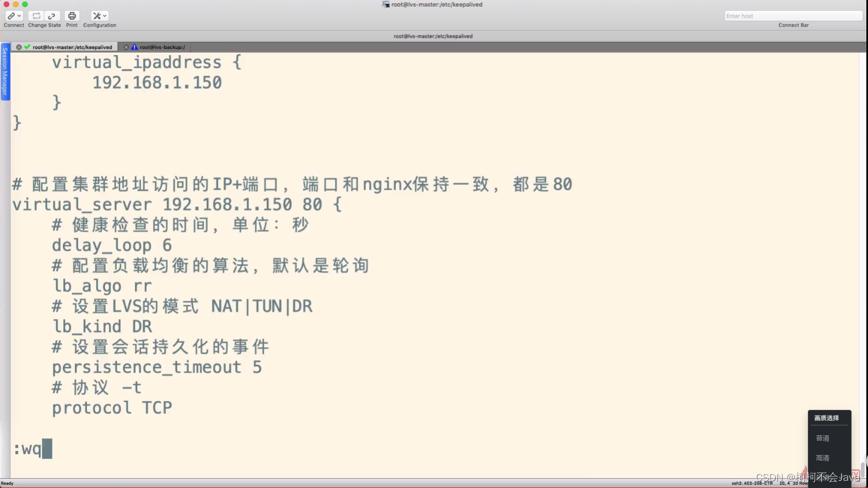Open the Session Manager side panel
The height and width of the screenshot is (488, 868).
click(x=5, y=72)
